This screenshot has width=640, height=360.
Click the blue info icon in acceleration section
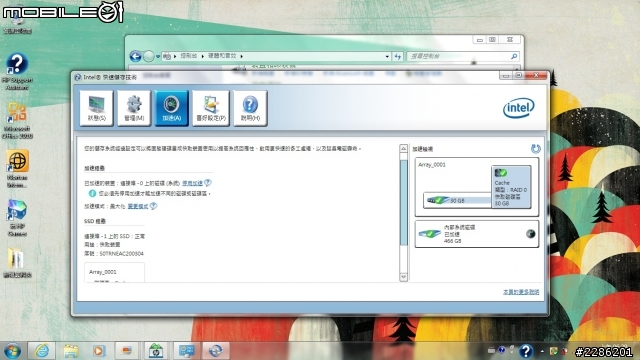point(92,193)
